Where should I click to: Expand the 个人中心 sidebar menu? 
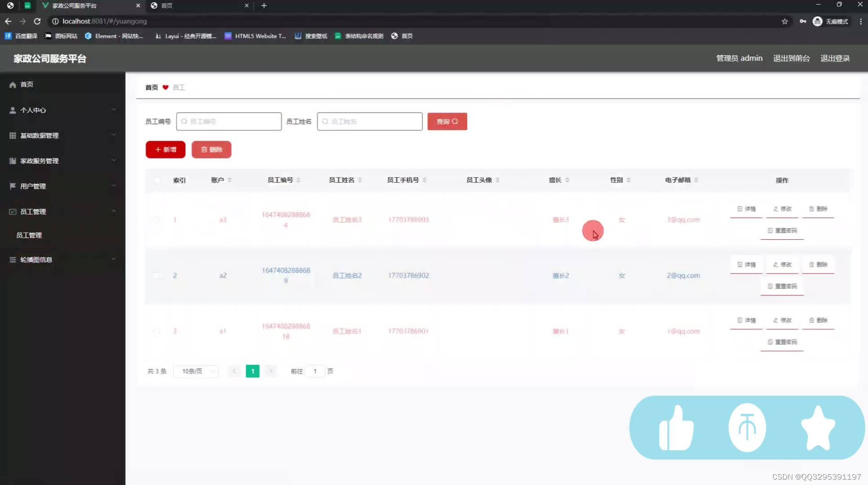(x=62, y=110)
